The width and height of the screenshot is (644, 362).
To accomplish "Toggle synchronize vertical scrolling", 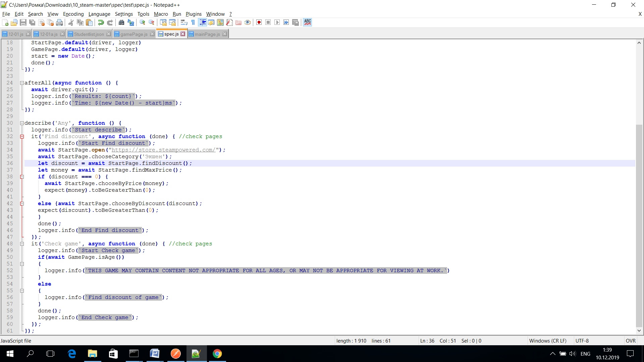I will [x=163, y=22].
